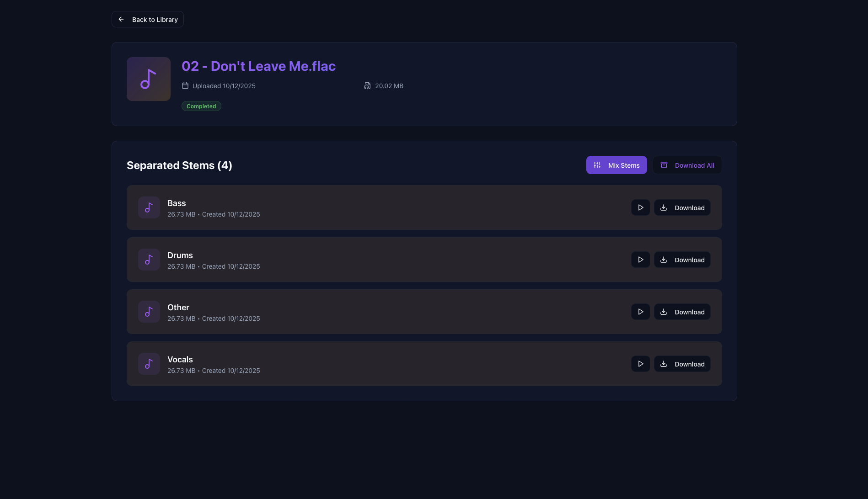Click the track title Don't Leave Me.flac
The width and height of the screenshot is (868, 499).
tap(258, 66)
